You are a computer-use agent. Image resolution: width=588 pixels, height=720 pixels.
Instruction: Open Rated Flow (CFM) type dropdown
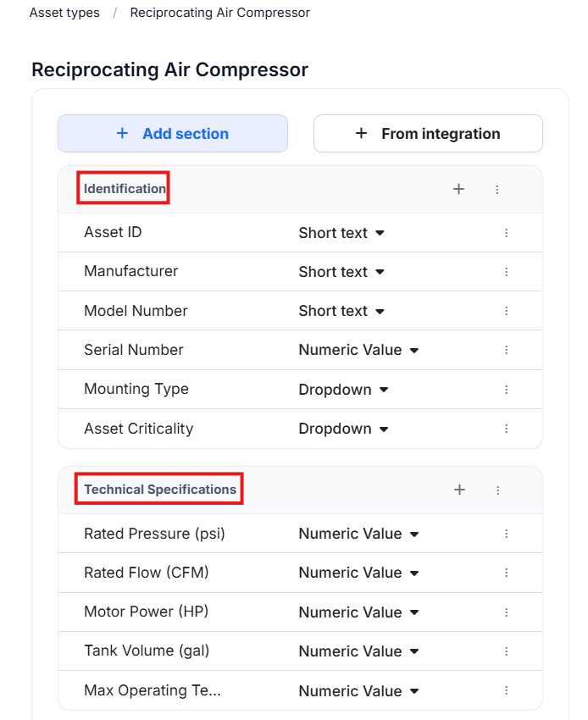pyautogui.click(x=358, y=573)
